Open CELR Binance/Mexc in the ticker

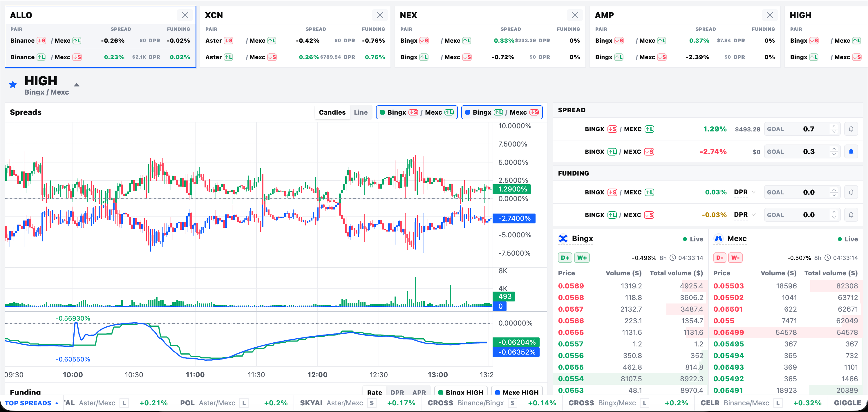coord(761,403)
